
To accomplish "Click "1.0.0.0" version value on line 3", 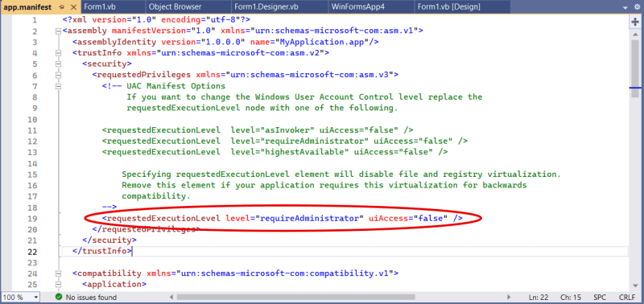I will click(223, 42).
